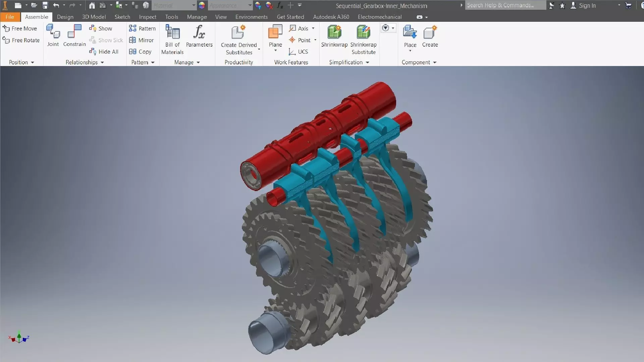Screen dimensions: 644x362
Task: Click the XYZ axis triad indicator
Action: (19, 337)
